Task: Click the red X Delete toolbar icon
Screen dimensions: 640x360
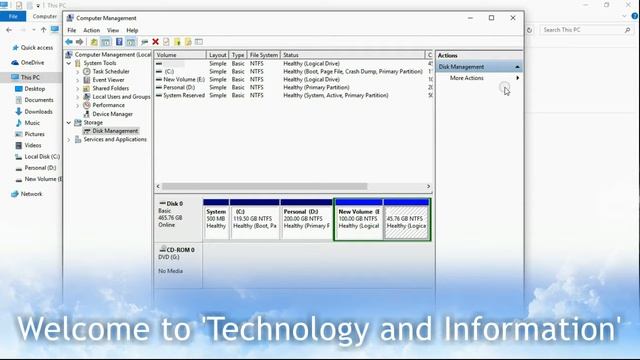Action: tap(156, 42)
